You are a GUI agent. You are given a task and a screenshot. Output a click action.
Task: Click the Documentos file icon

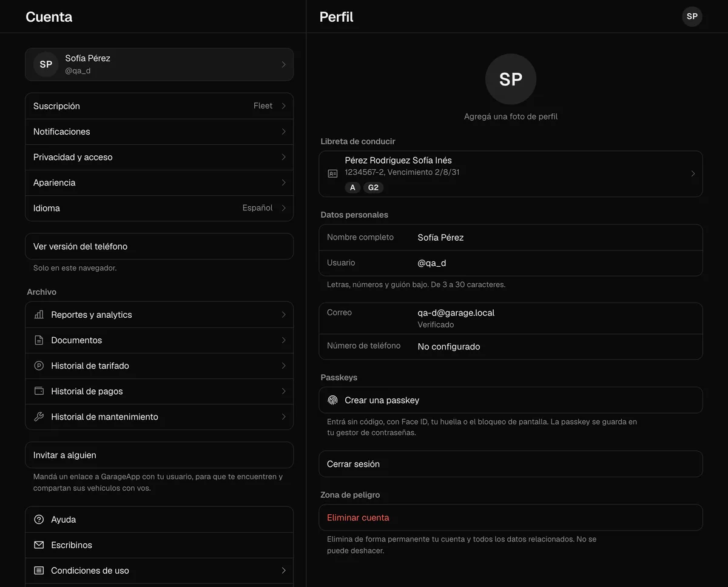[39, 340]
